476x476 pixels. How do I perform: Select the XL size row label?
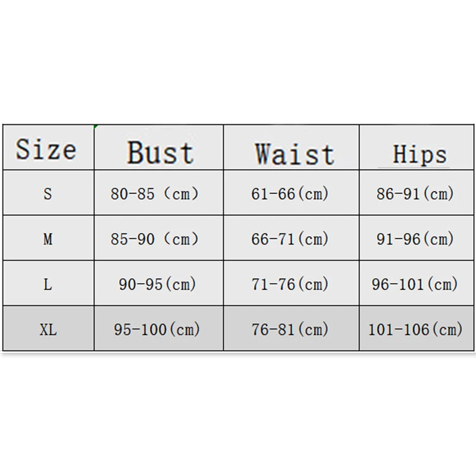[48, 329]
